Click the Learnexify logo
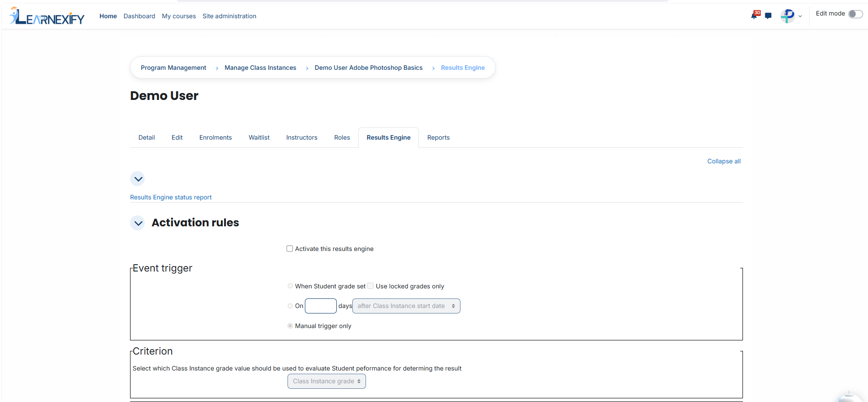The image size is (868, 402). 47,16
